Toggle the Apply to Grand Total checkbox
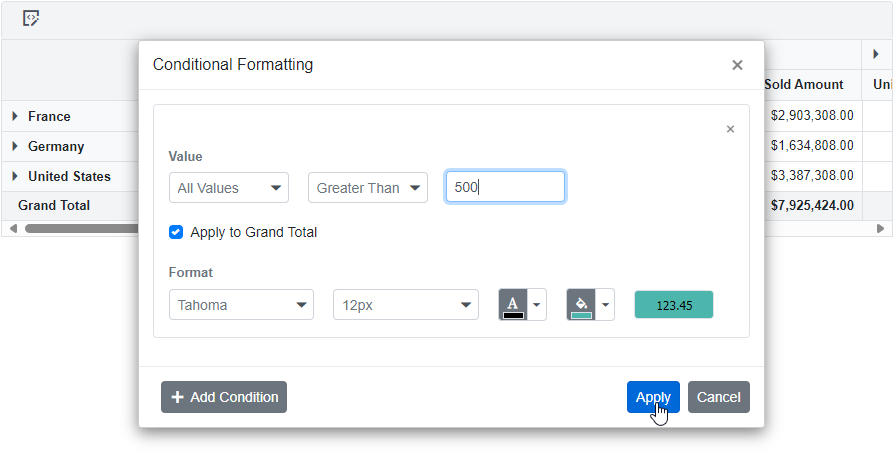The width and height of the screenshot is (895, 472). (x=176, y=232)
